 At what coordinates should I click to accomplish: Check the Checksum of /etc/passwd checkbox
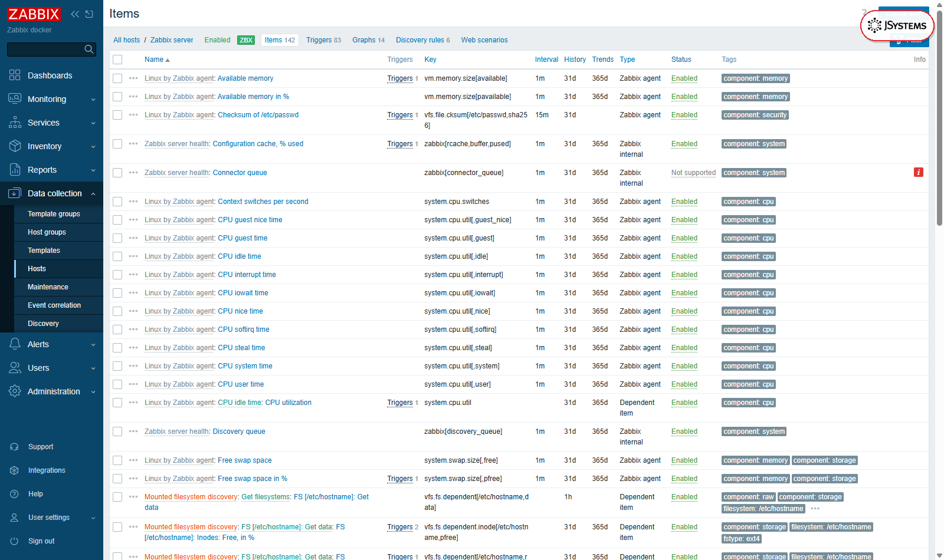117,115
